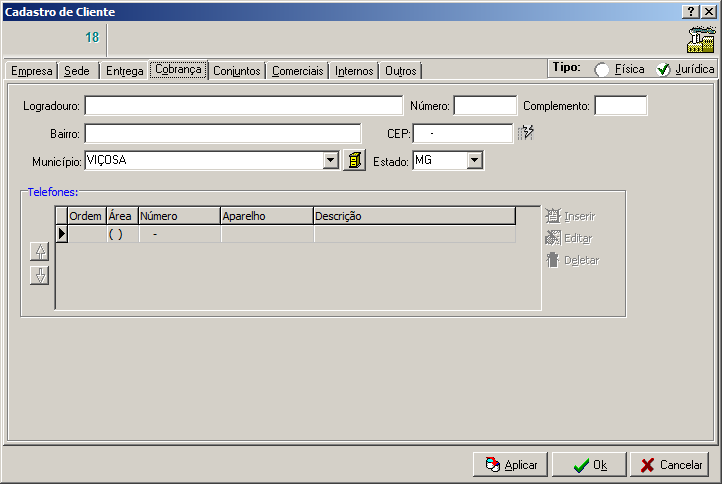Click the Editar telephone button
This screenshot has width=722, height=484.
pos(569,238)
